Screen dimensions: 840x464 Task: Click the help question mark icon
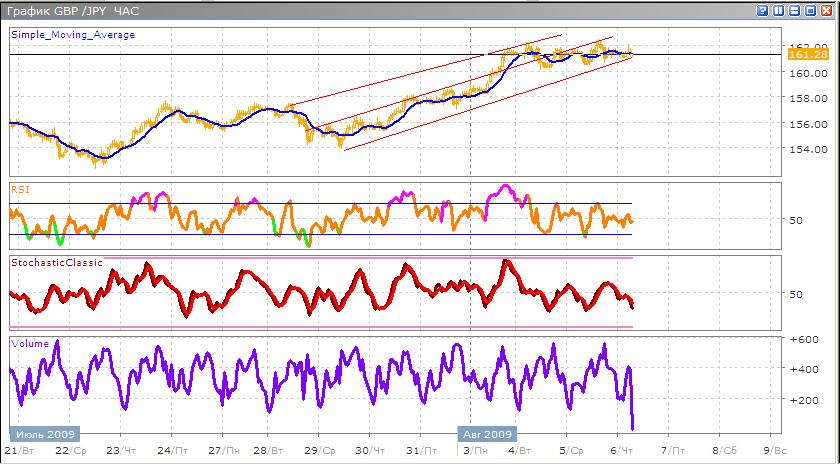point(763,11)
